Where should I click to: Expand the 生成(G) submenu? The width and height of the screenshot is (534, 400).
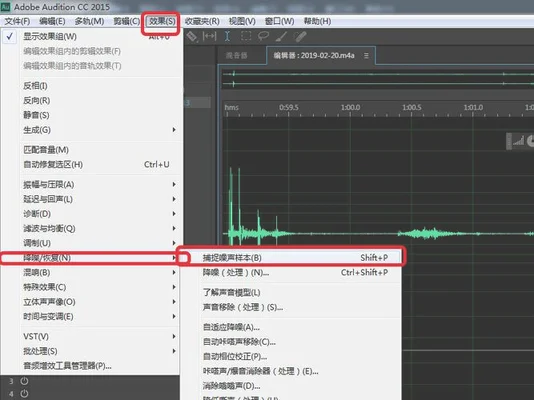click(91, 130)
